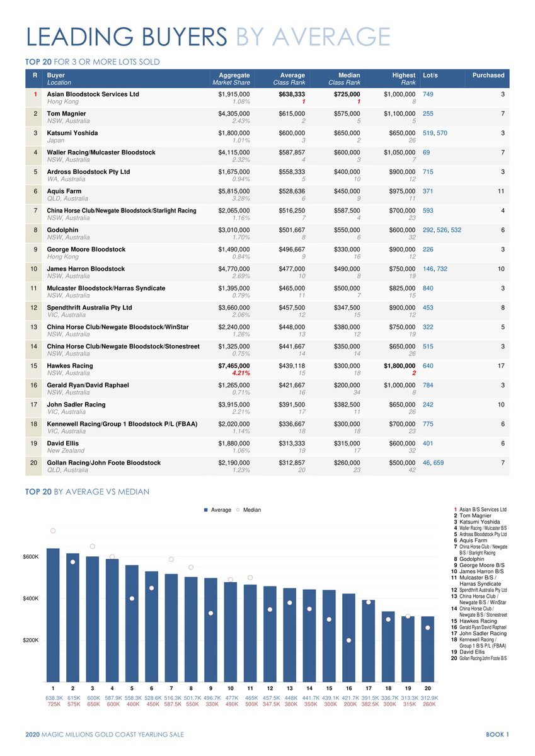This screenshot has width=535, height=756.
Task: Open lot 292 link in Godolphin row
Action: pos(428,230)
